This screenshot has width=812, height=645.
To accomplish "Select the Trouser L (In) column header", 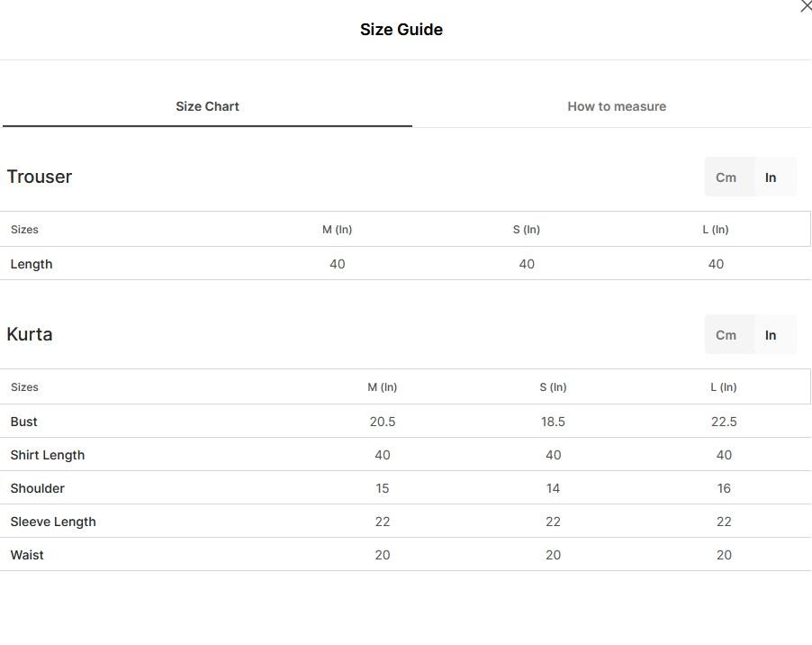I will click(x=716, y=230).
